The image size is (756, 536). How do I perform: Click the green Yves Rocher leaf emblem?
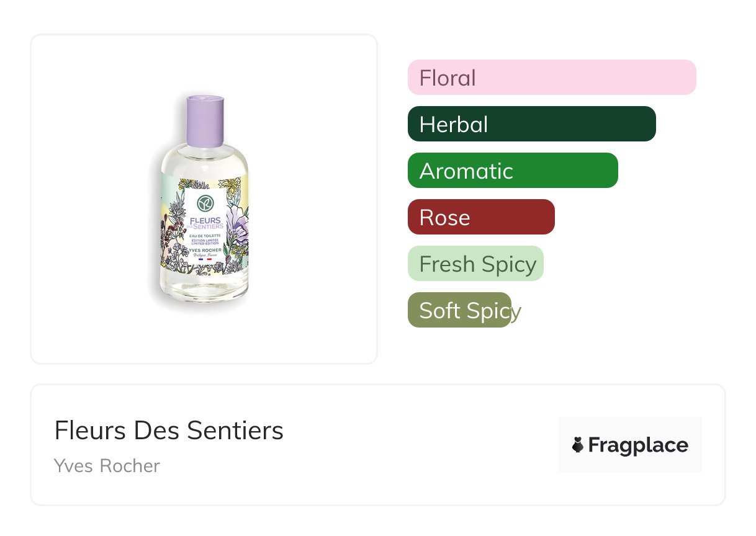coord(205,203)
